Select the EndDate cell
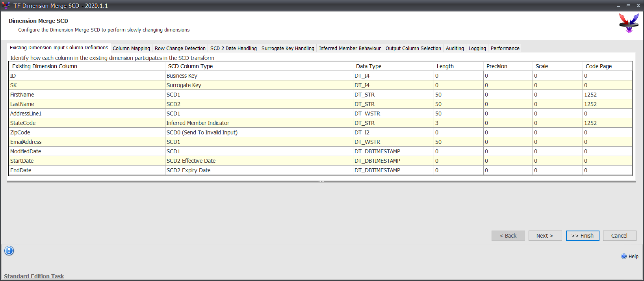The height and width of the screenshot is (281, 644). coord(87,170)
